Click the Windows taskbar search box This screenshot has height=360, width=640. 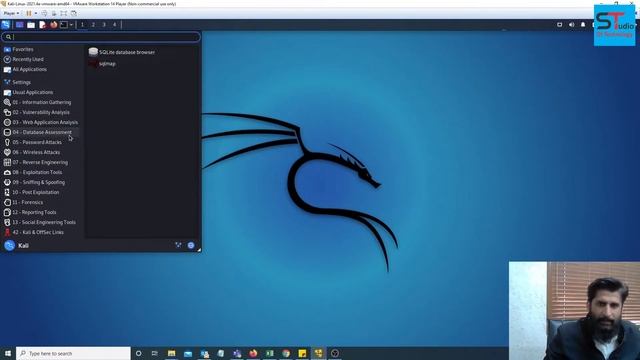click(73, 353)
